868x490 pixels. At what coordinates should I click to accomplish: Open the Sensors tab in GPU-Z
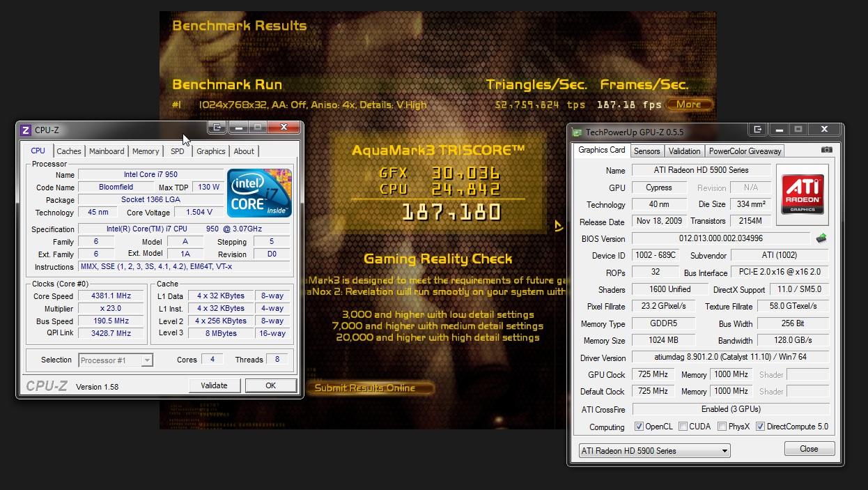point(646,151)
